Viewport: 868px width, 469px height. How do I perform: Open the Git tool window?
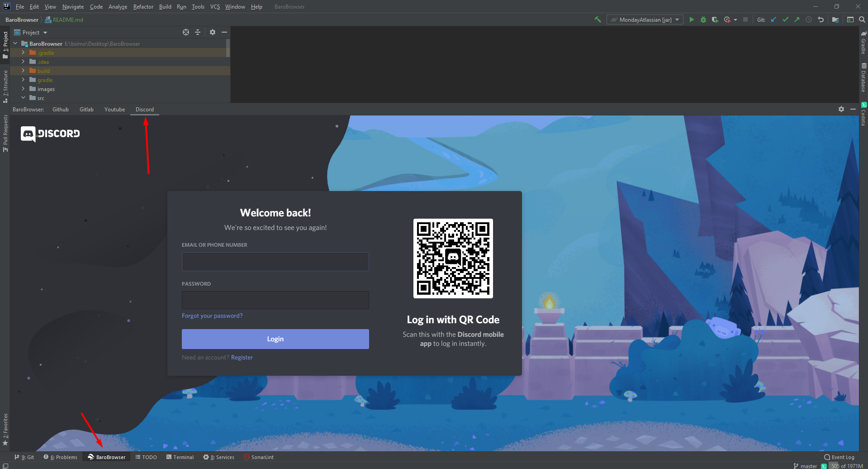coord(24,457)
